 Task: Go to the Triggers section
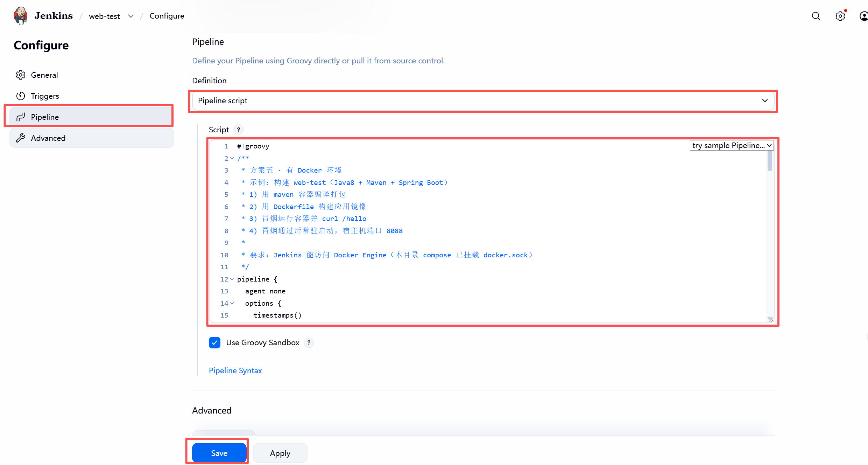92,96
